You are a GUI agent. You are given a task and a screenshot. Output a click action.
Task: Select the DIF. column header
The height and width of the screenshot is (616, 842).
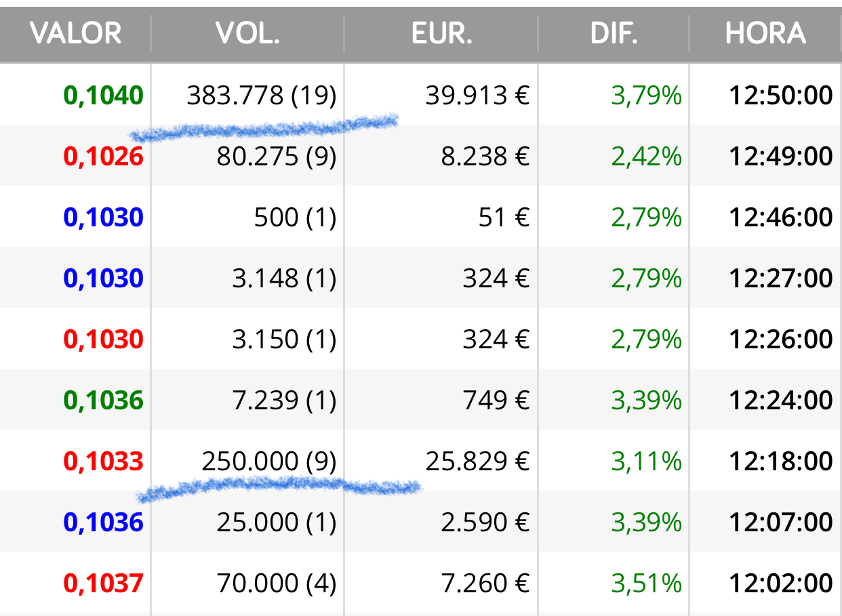click(x=614, y=33)
